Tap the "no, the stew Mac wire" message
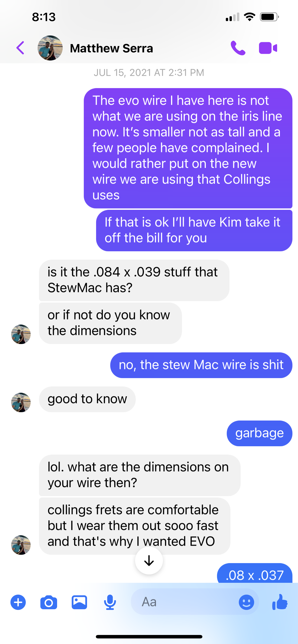This screenshot has height=644, width=298. pyautogui.click(x=201, y=365)
